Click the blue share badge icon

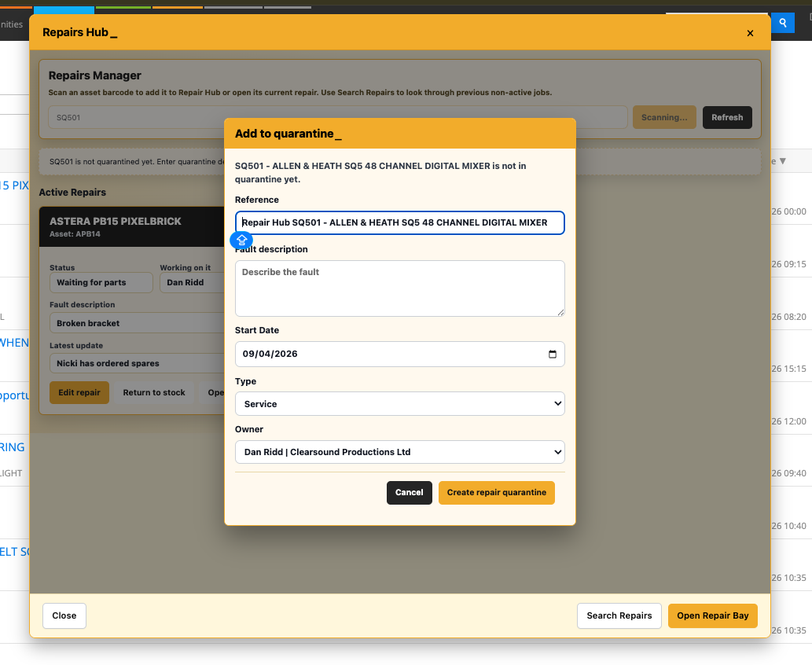(241, 240)
